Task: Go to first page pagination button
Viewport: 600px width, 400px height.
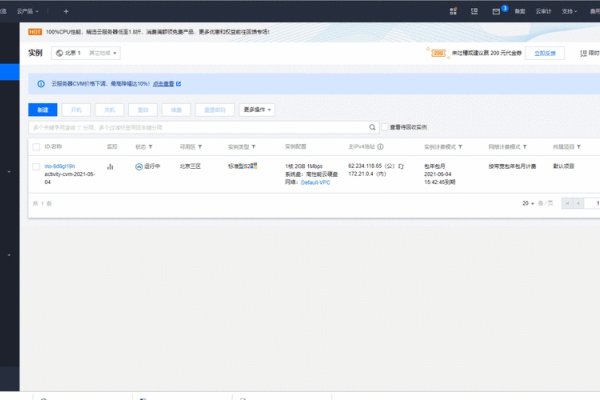Action: (x=567, y=203)
